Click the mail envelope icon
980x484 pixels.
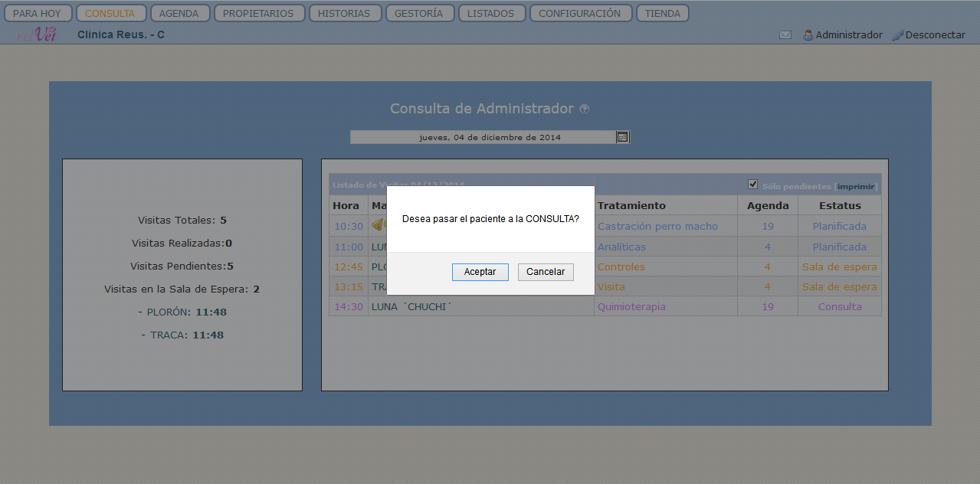pyautogui.click(x=785, y=35)
